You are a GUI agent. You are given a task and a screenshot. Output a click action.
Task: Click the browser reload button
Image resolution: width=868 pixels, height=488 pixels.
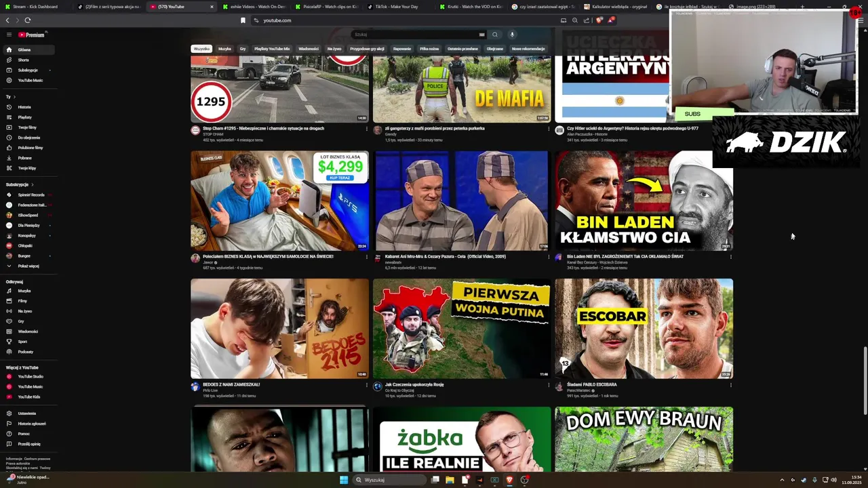tap(28, 20)
